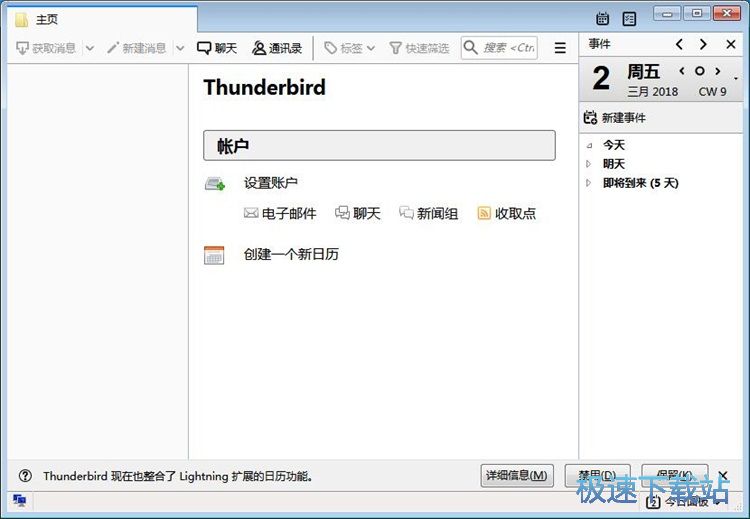Click the 收取点 feeds link
This screenshot has height=519, width=750.
(x=507, y=213)
